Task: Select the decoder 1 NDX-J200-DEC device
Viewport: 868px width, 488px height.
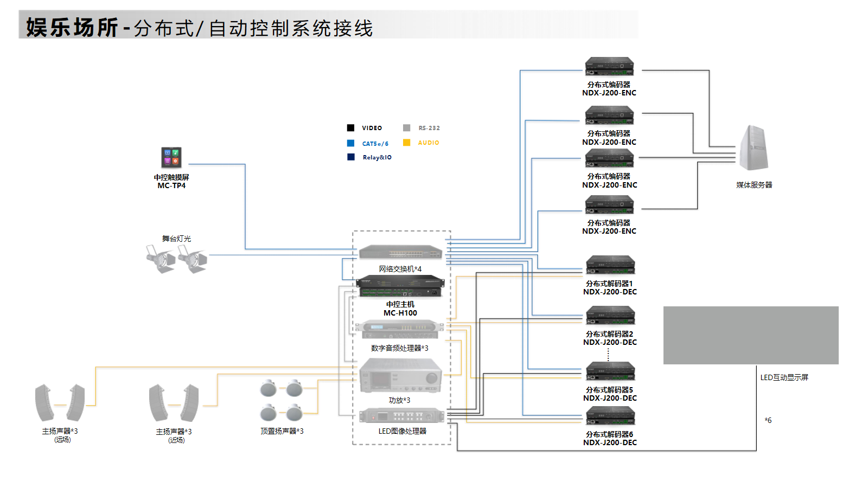Action: tap(610, 265)
